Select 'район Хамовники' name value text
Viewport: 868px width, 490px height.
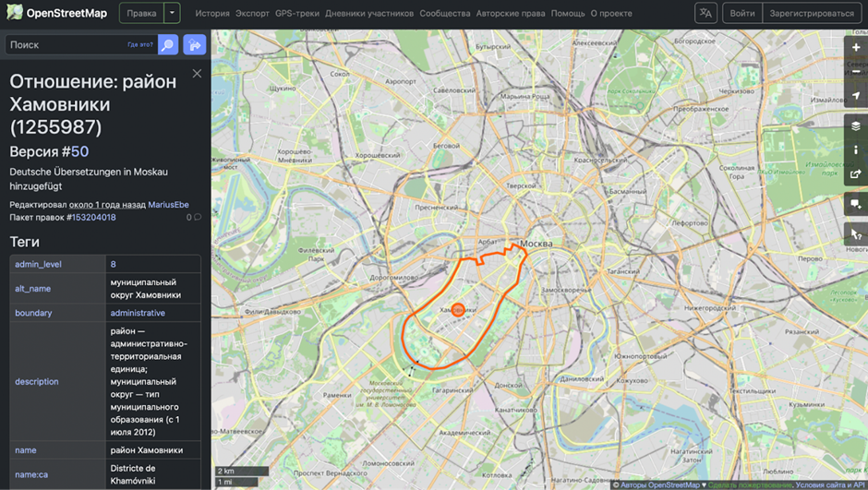click(147, 450)
